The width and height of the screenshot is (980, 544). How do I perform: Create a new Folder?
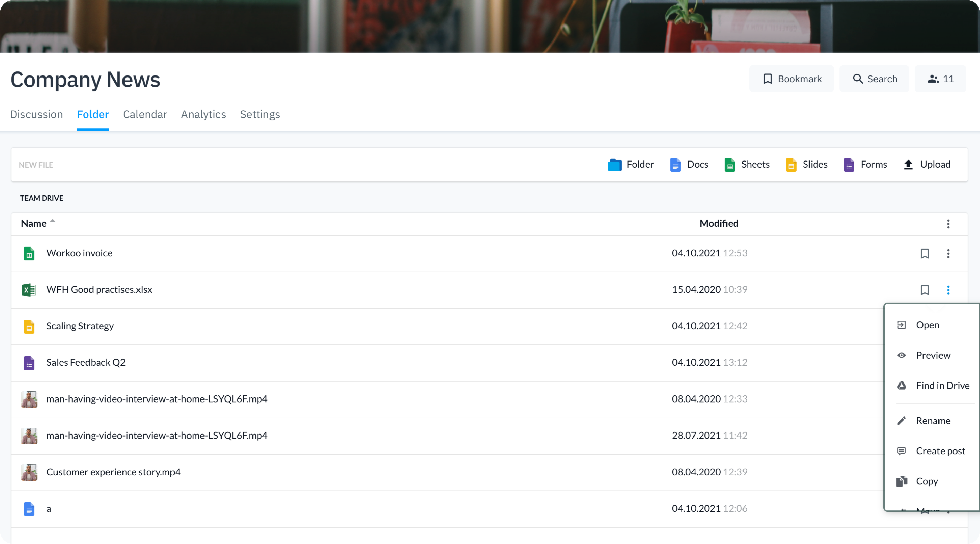[x=631, y=164]
